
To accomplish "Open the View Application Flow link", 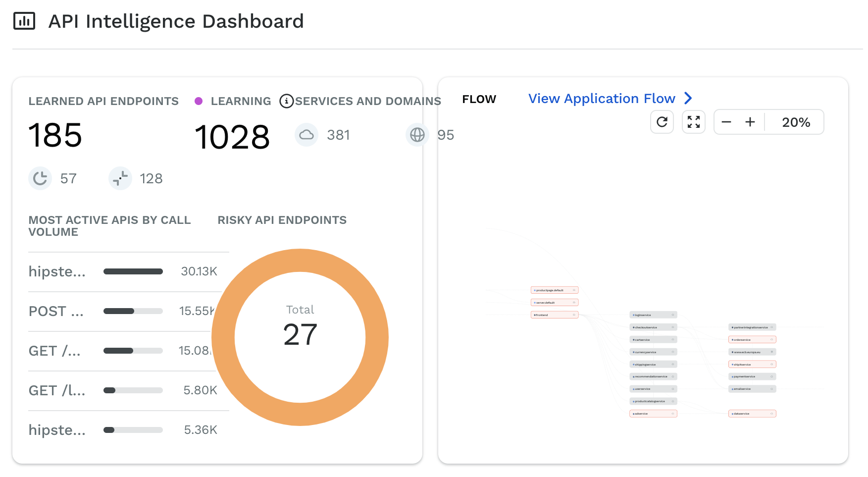I will [x=602, y=99].
